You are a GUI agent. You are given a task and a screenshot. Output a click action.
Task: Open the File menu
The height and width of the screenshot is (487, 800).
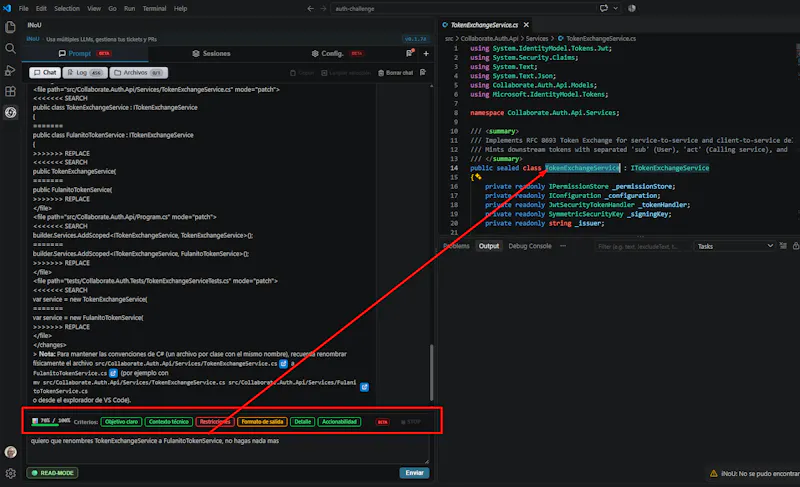[23, 8]
